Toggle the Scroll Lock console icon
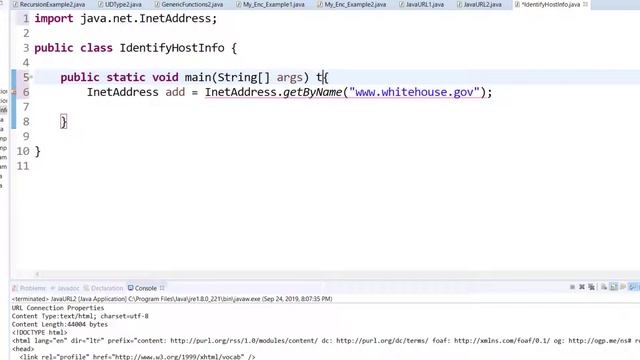The width and height of the screenshot is (640, 360). tap(613, 287)
